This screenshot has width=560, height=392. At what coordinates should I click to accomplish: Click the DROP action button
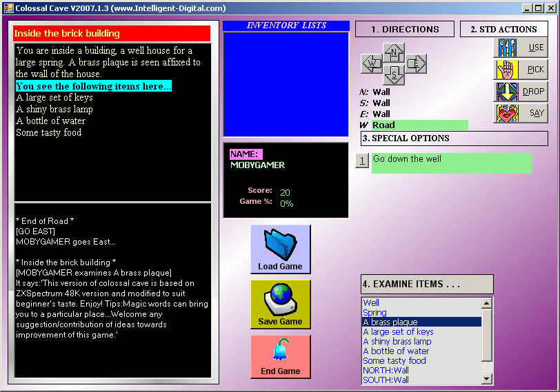(x=520, y=92)
